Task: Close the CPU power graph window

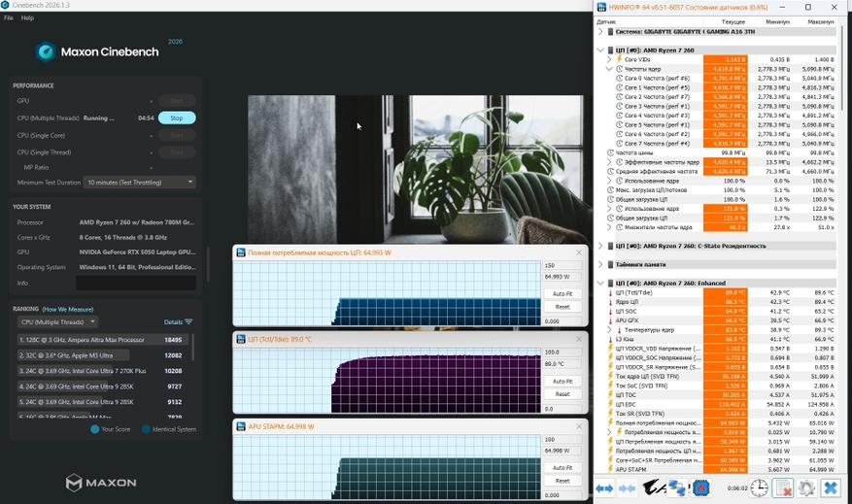Action: pyautogui.click(x=579, y=252)
